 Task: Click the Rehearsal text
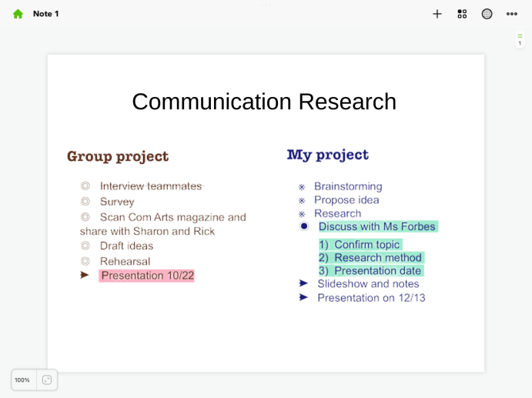[x=125, y=261]
